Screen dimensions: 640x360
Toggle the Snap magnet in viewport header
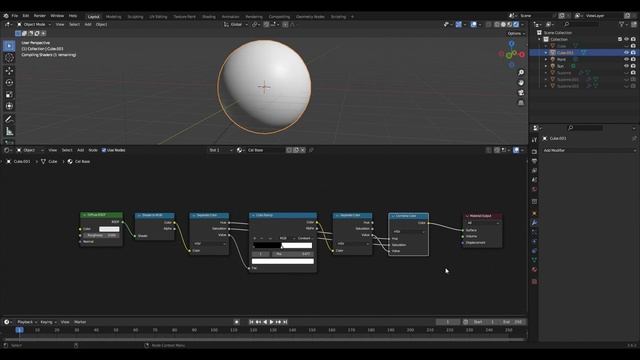point(266,24)
